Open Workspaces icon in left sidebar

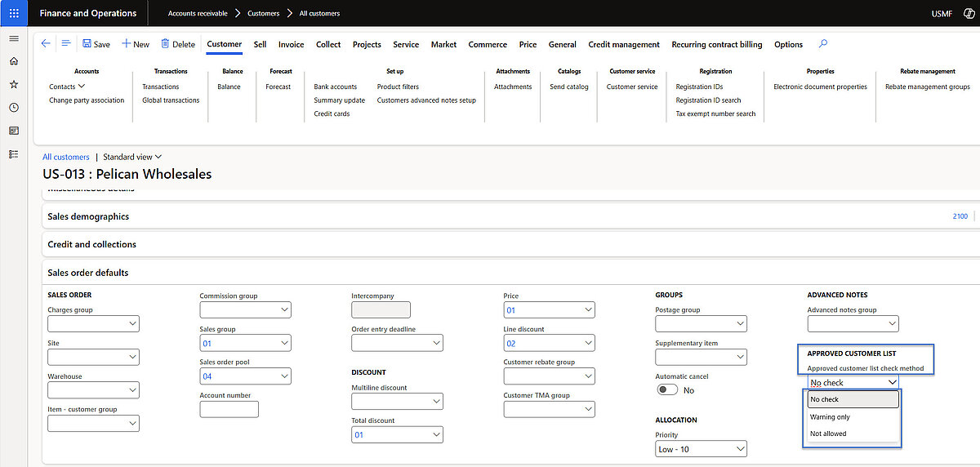point(14,131)
